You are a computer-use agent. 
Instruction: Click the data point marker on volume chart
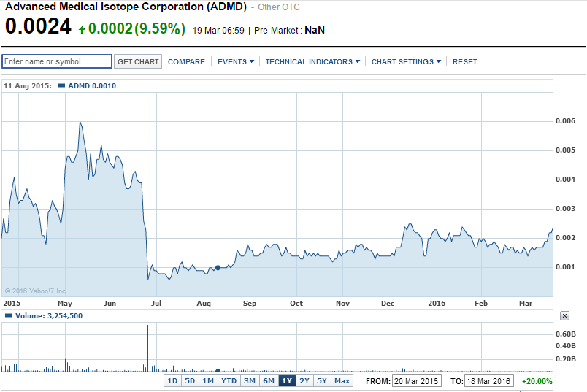point(218,371)
